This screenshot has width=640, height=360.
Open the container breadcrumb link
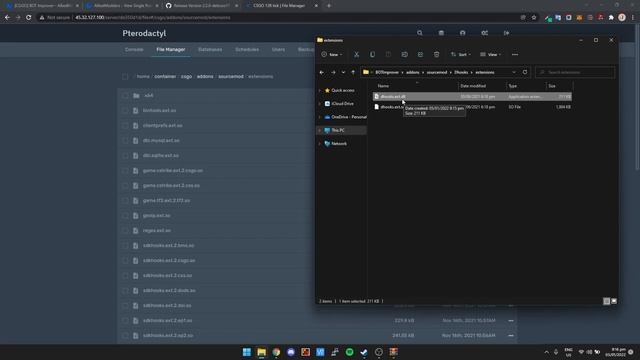coord(165,77)
